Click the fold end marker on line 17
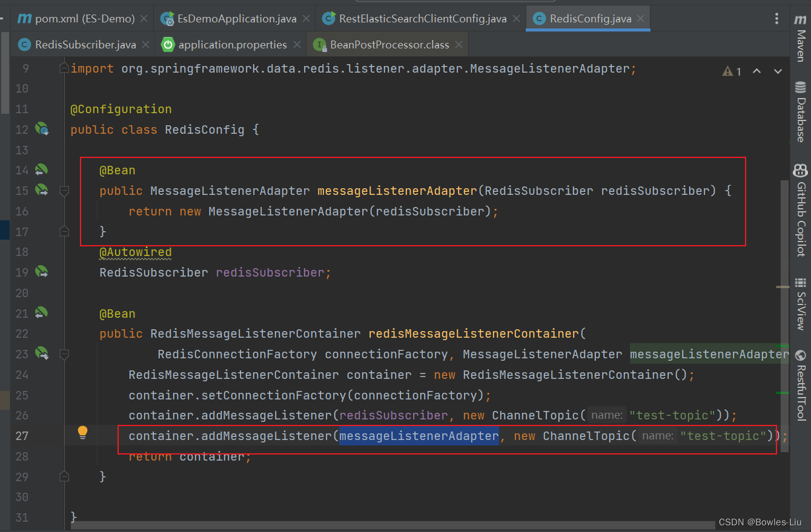Screen dimensions: 811x532 [64, 231]
